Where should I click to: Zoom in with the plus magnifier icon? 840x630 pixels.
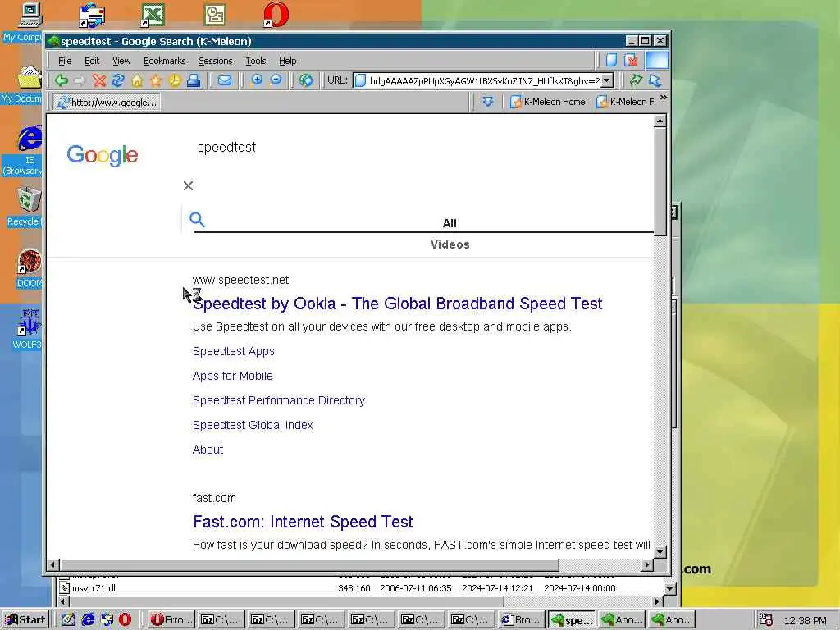tap(256, 81)
